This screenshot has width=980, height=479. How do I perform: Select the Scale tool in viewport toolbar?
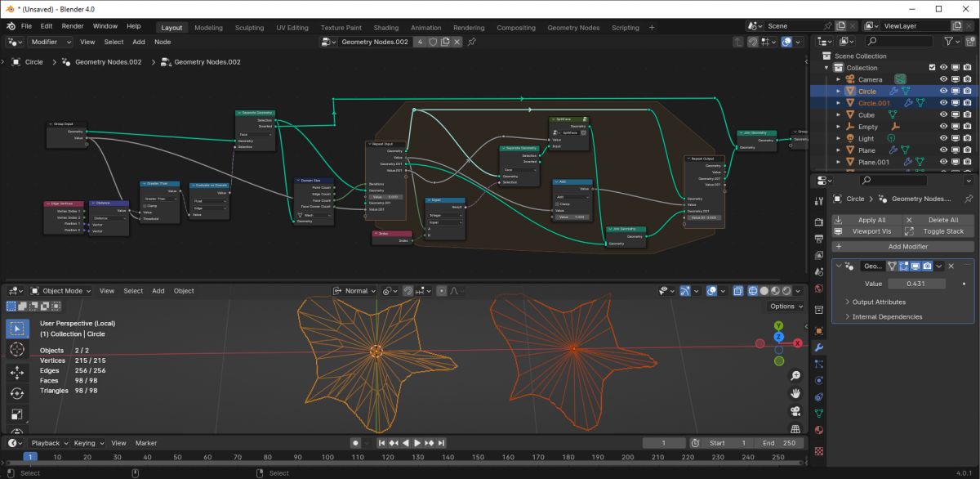coord(16,415)
